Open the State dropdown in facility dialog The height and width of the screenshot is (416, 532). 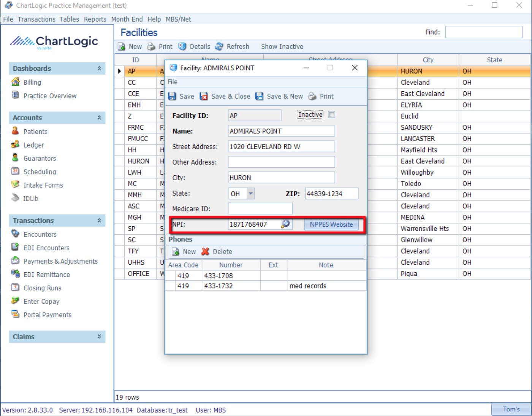point(250,194)
